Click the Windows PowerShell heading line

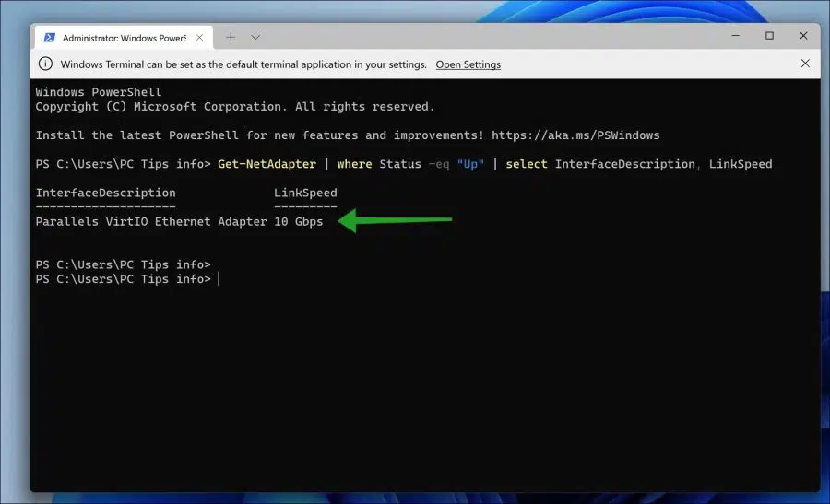point(98,92)
